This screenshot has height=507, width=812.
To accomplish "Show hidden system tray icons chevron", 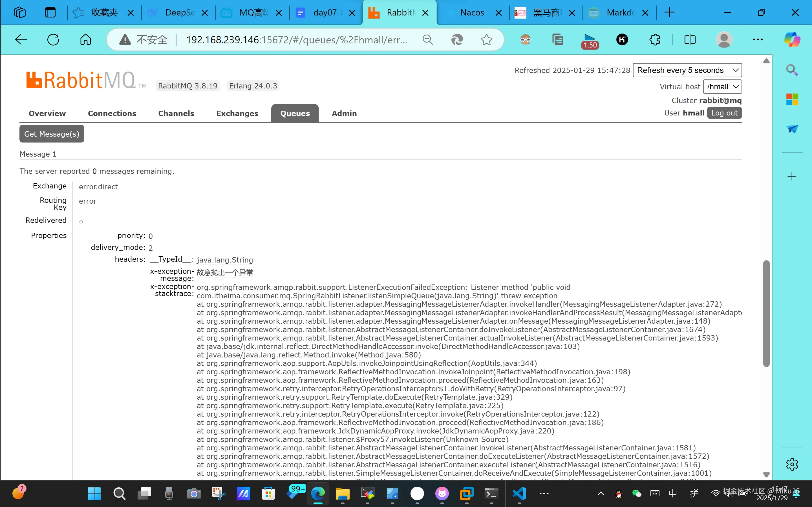I will pos(601,493).
